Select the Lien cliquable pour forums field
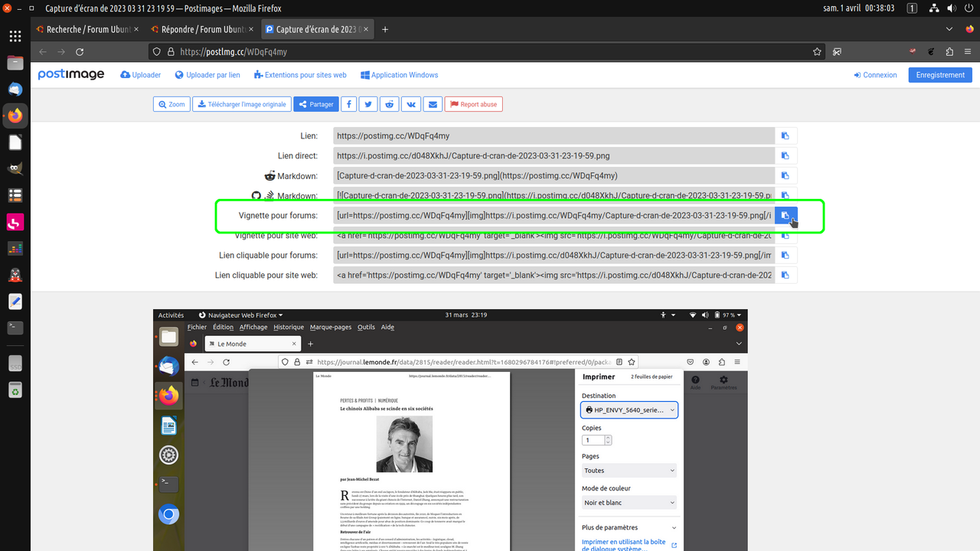Viewport: 980px width, 551px height. click(554, 255)
